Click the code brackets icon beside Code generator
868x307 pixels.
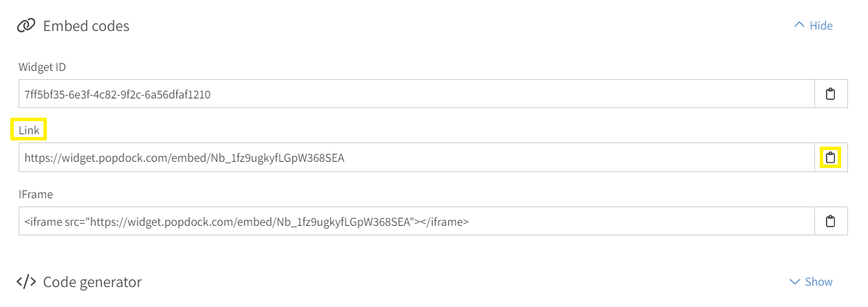[26, 282]
